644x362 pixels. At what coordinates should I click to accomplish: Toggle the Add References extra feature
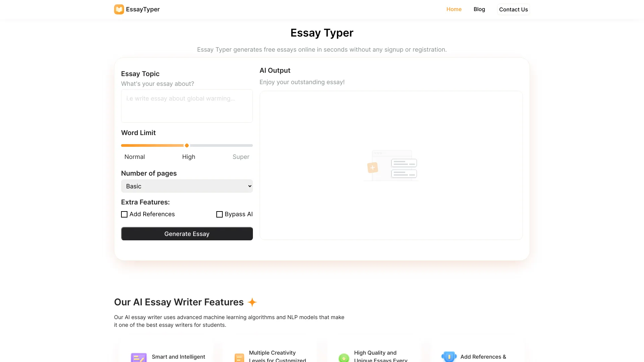(x=124, y=214)
